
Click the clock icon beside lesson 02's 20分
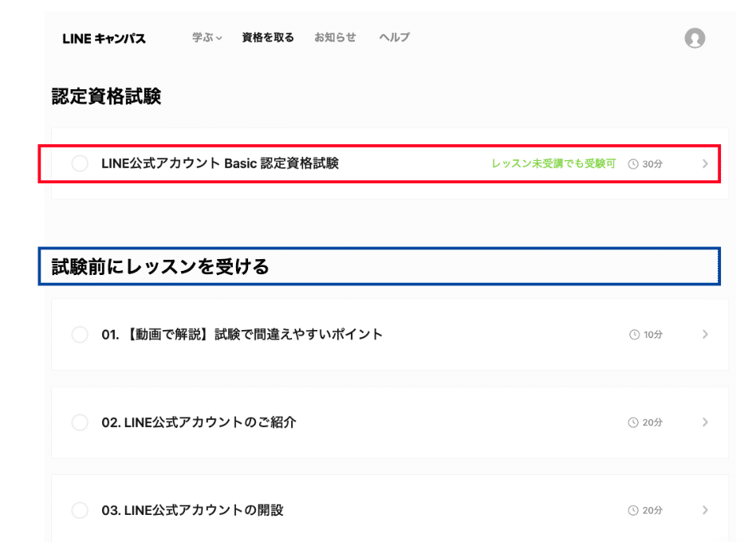coord(632,422)
